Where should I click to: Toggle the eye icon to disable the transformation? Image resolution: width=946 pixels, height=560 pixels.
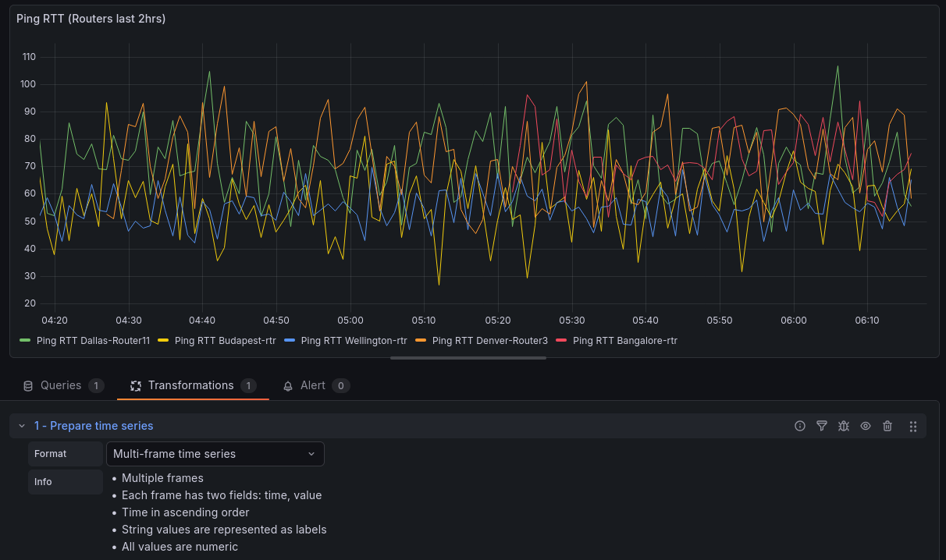pos(866,426)
